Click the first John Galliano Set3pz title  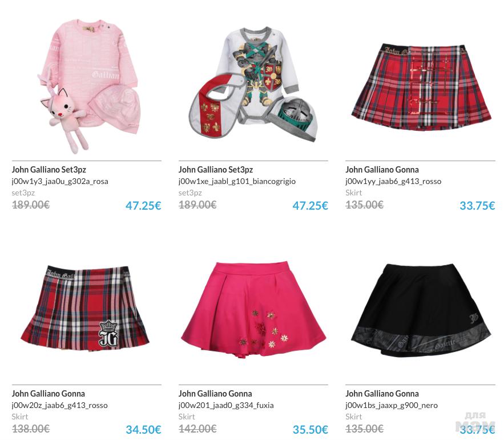tap(49, 170)
